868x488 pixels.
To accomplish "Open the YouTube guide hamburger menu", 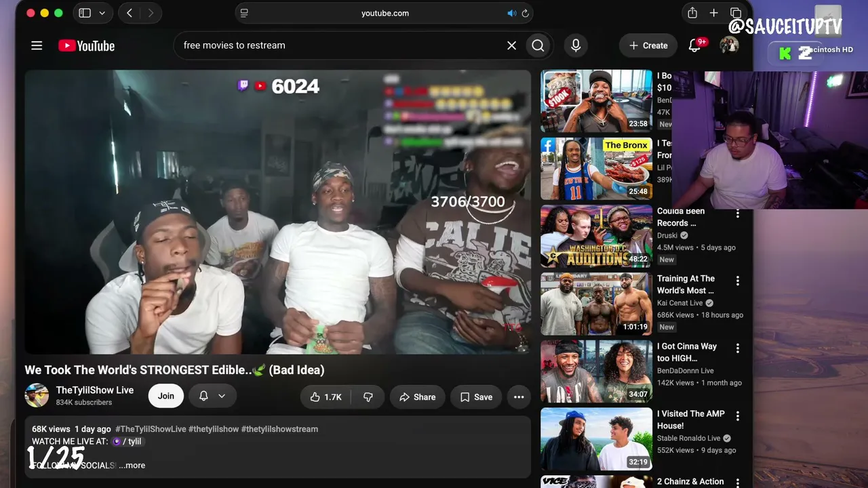I will (37, 45).
